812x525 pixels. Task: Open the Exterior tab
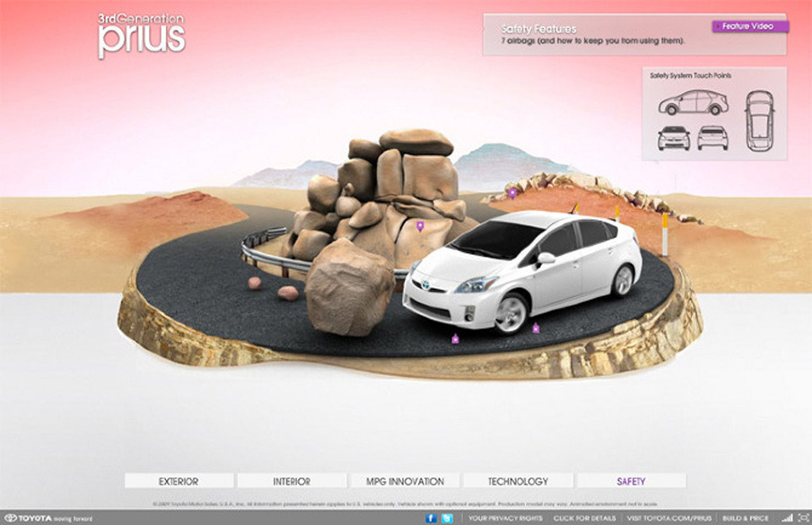click(x=179, y=481)
